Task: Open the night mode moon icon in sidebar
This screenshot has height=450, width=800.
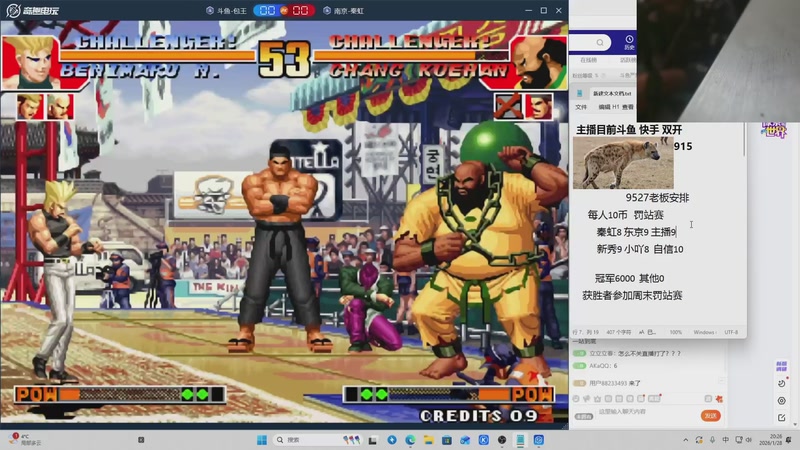Action: tap(781, 384)
